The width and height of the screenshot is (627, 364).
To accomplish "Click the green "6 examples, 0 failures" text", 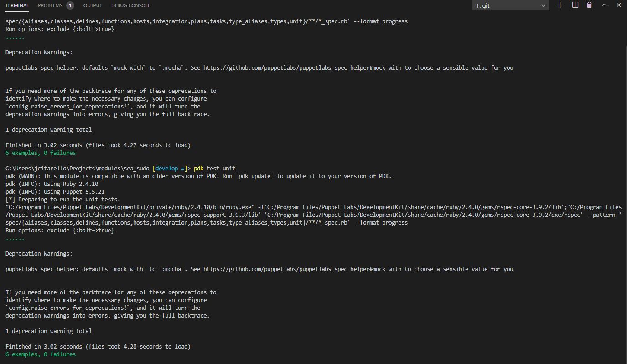I will click(x=40, y=153).
